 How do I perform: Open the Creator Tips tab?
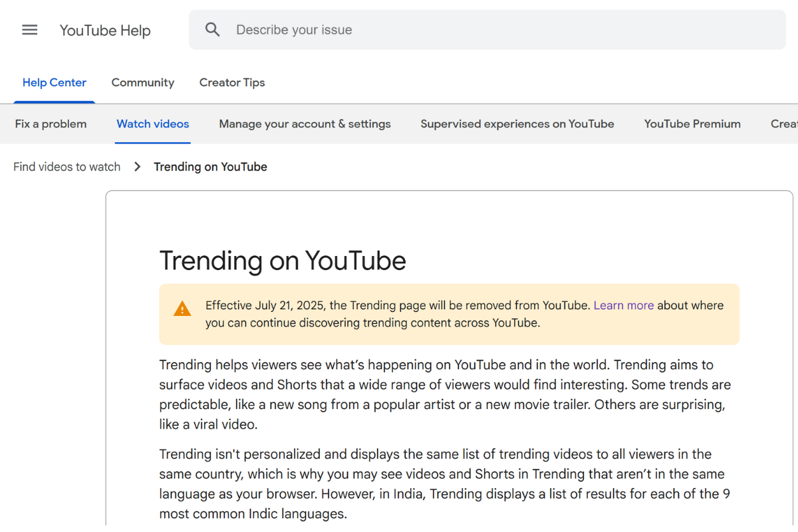coord(232,82)
